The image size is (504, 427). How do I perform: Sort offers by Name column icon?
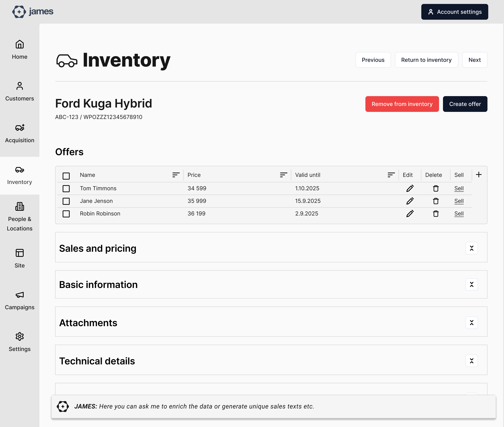coord(176,175)
